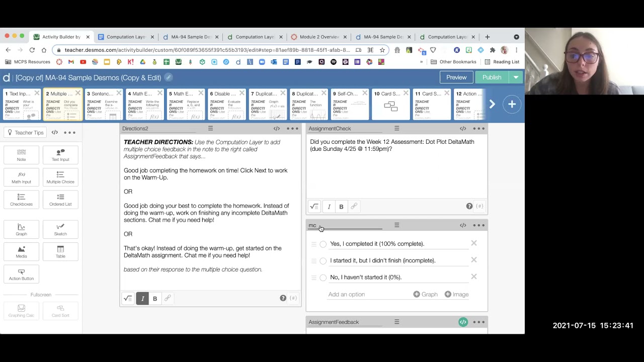Viewport: 644px width, 362px height.
Task: Bookmark this page star icon
Action: point(382,50)
